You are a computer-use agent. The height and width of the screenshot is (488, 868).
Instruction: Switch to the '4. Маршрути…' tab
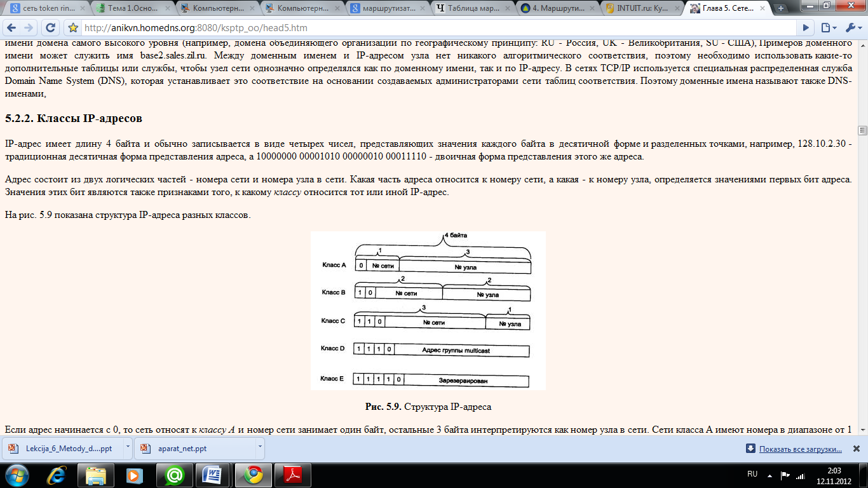[559, 8]
